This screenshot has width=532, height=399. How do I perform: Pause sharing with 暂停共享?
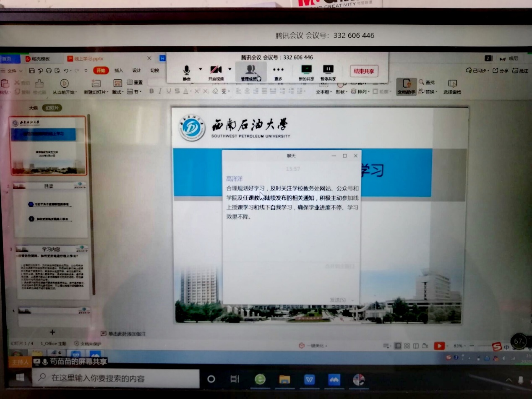[328, 72]
